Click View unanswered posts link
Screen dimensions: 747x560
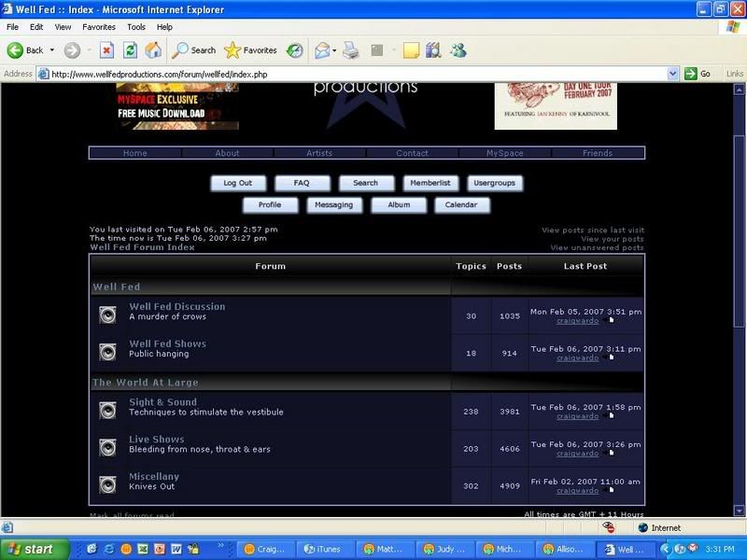coord(597,247)
